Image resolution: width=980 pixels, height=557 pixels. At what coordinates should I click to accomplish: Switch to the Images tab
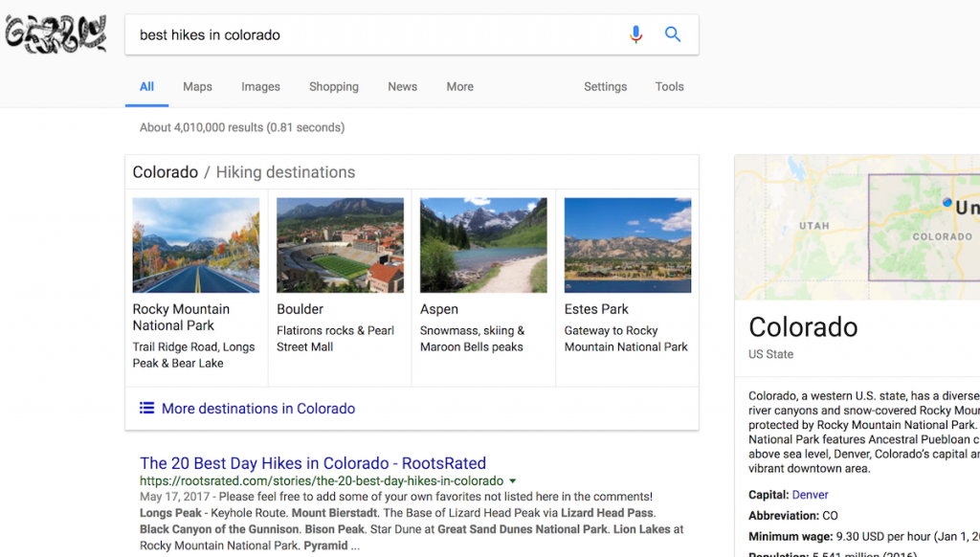click(260, 87)
